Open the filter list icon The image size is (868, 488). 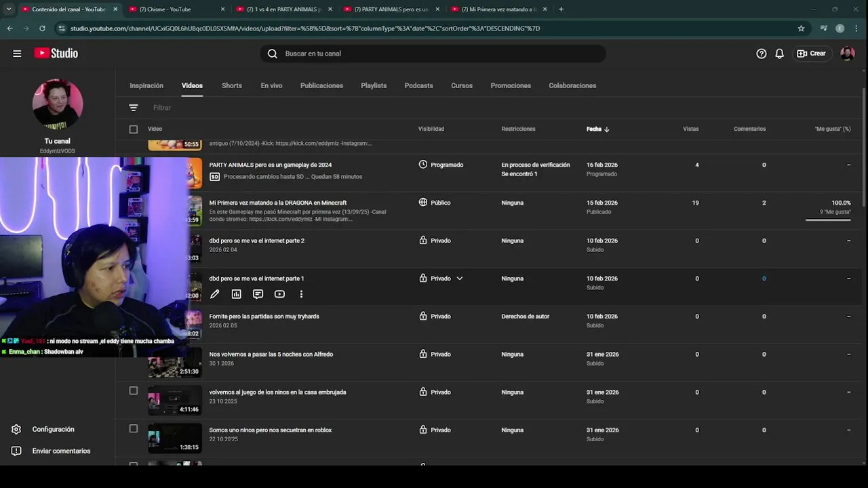point(134,108)
